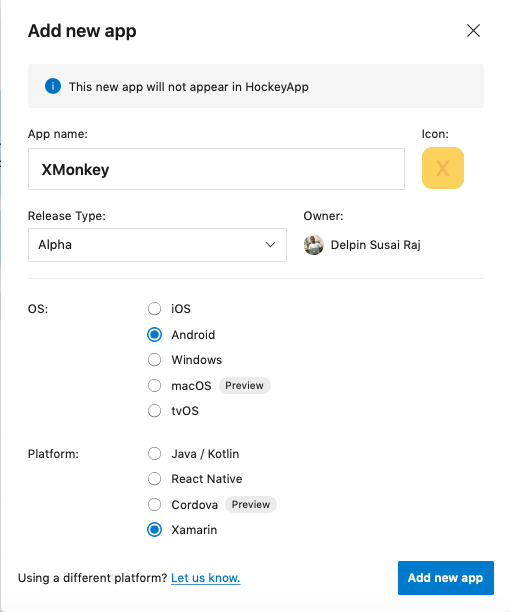Select the Cordova platform option
Screen dimensions: 509x612
(x=154, y=505)
